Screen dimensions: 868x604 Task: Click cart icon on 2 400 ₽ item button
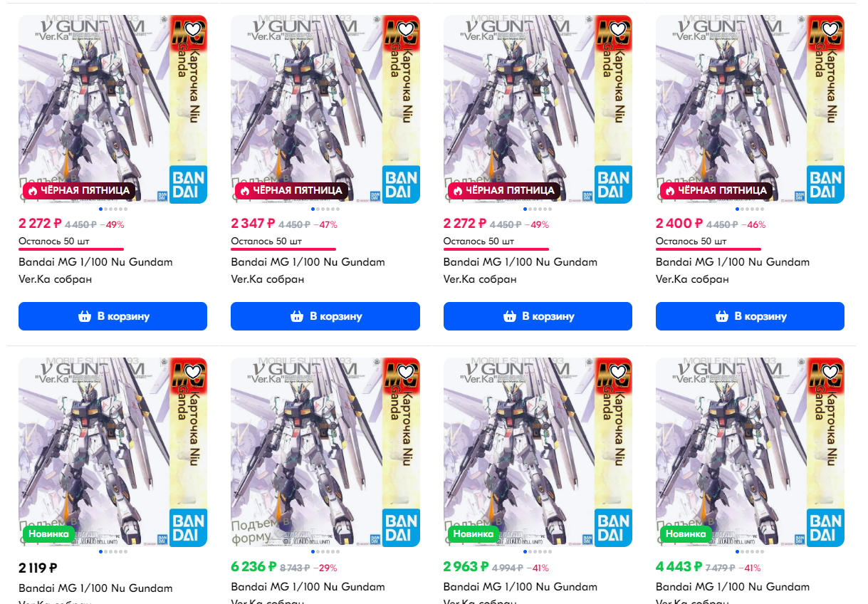click(723, 316)
